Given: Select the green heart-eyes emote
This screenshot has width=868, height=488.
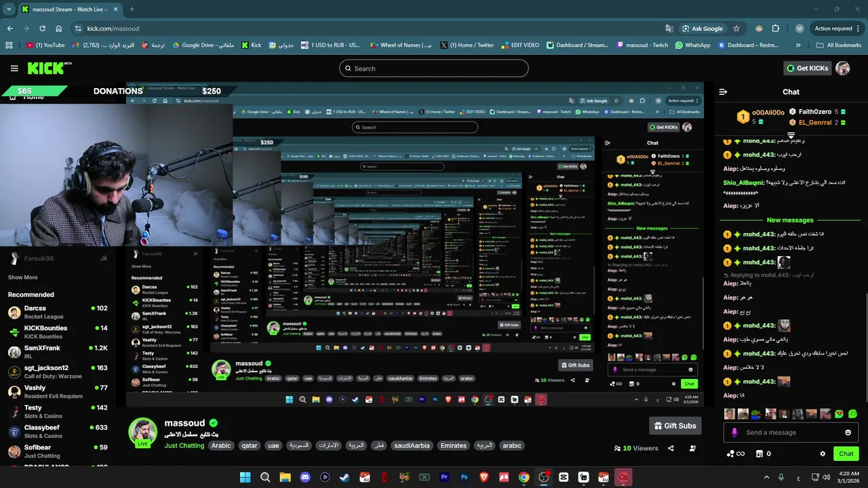Looking at the screenshot, I should coord(839,414).
